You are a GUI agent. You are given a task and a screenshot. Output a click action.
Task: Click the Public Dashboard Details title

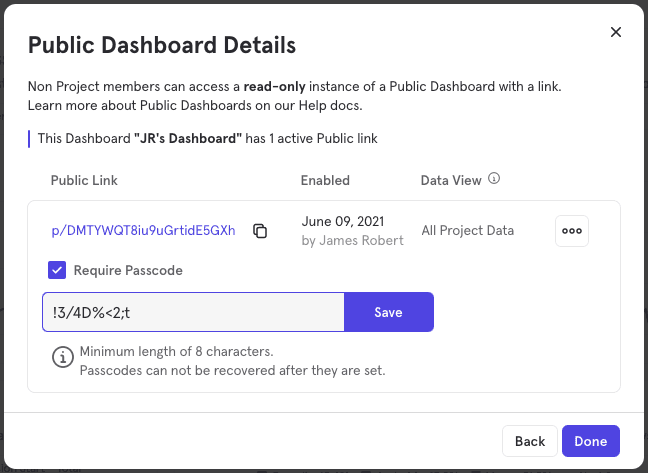pyautogui.click(x=162, y=45)
